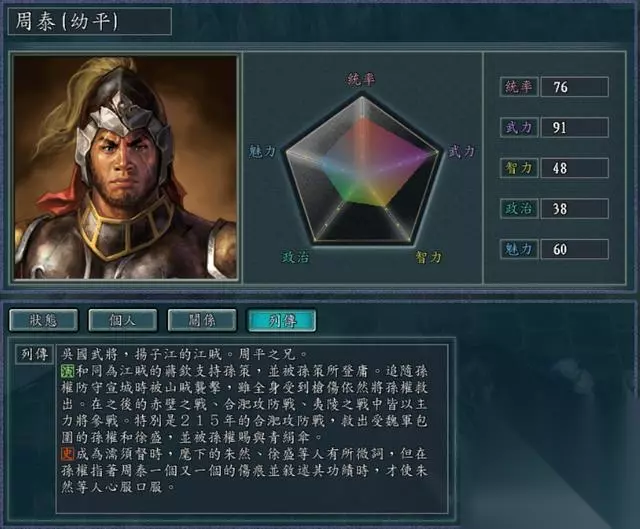Click the 周泰 (幼平) name title box

89,21
